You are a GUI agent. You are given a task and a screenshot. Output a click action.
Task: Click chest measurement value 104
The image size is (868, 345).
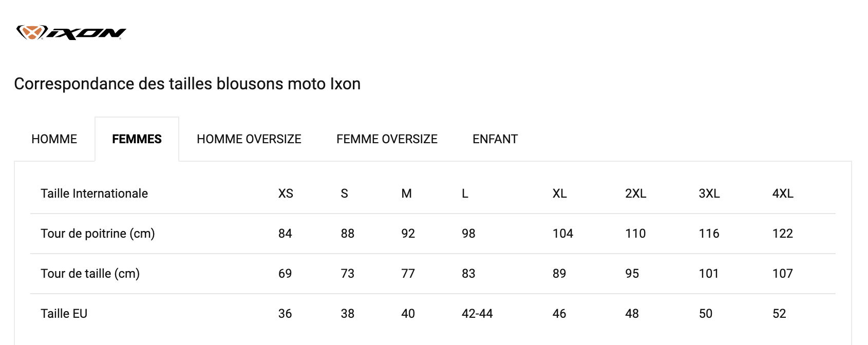click(x=562, y=234)
